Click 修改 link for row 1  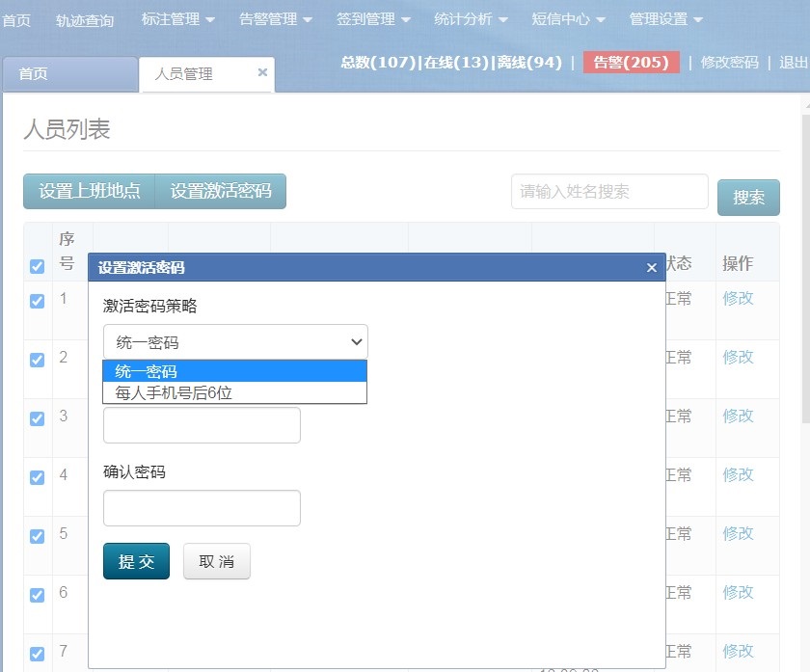[x=738, y=299]
